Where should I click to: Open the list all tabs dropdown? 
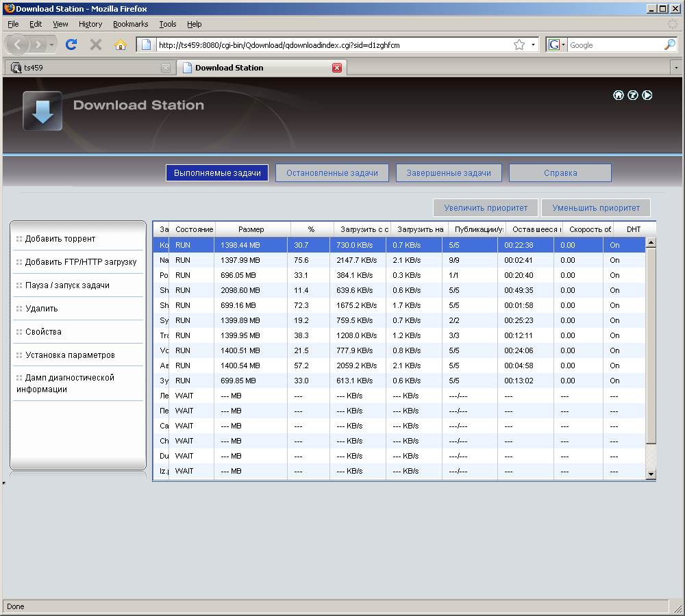tap(676, 68)
